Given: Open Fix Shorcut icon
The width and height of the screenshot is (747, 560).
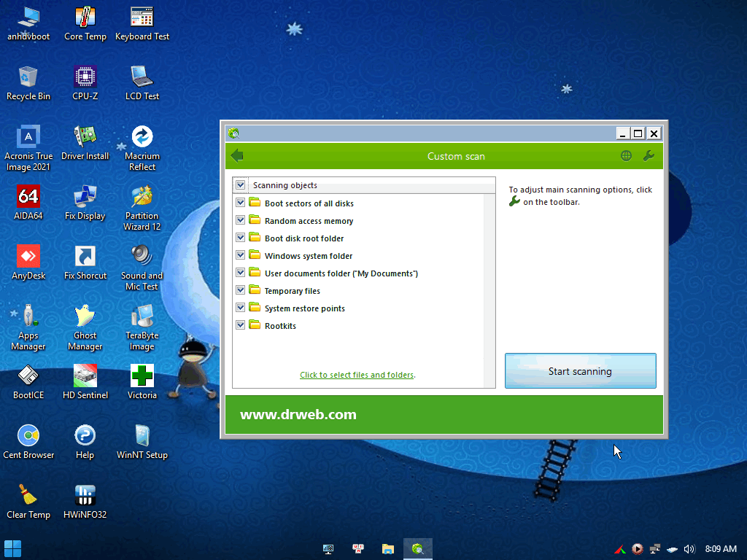Looking at the screenshot, I should (85, 262).
